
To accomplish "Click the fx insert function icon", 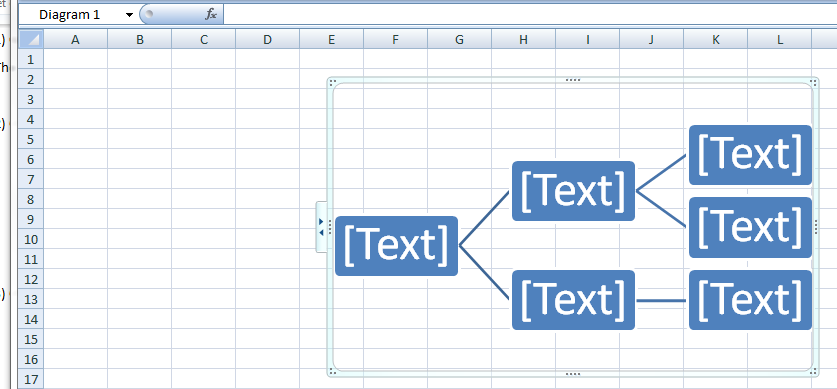I will 211,15.
